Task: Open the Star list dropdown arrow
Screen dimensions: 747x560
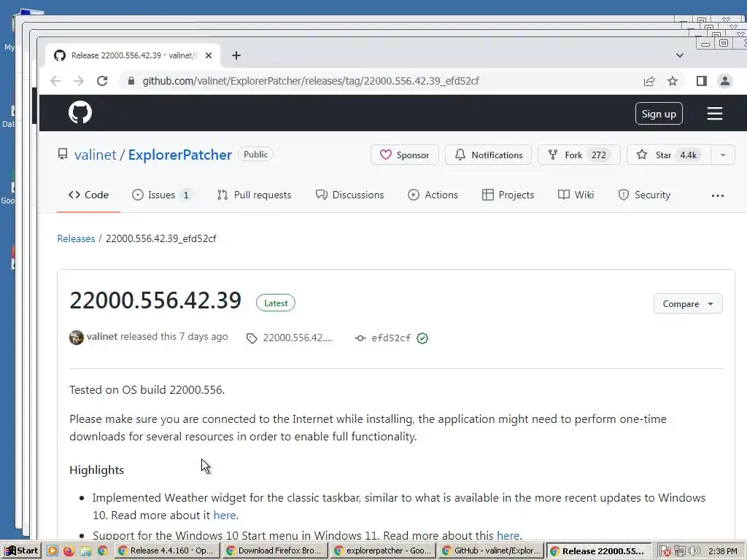Action: [723, 155]
